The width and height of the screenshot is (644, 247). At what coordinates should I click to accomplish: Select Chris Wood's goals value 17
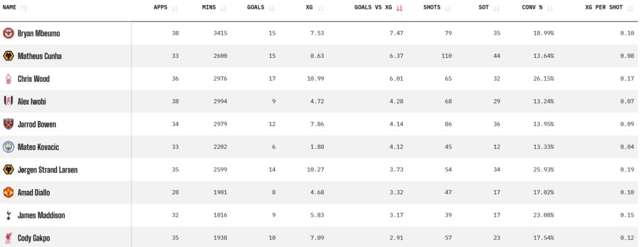[x=272, y=79]
